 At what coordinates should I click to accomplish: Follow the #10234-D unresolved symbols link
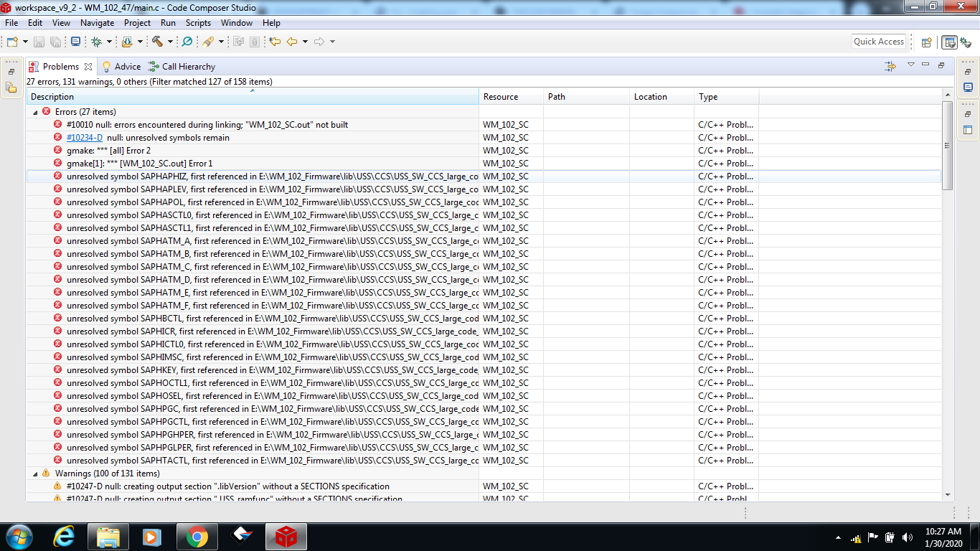[x=85, y=137]
